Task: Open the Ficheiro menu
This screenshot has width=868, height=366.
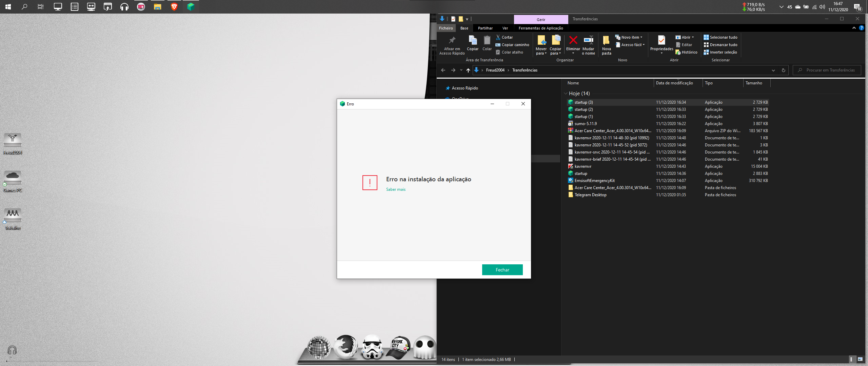Action: point(446,28)
